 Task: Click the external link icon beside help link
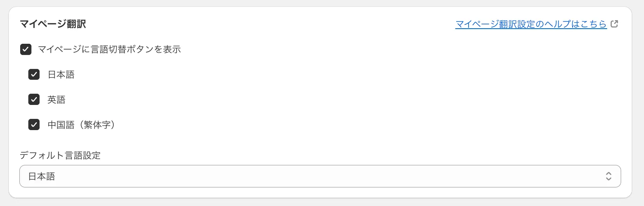click(614, 24)
